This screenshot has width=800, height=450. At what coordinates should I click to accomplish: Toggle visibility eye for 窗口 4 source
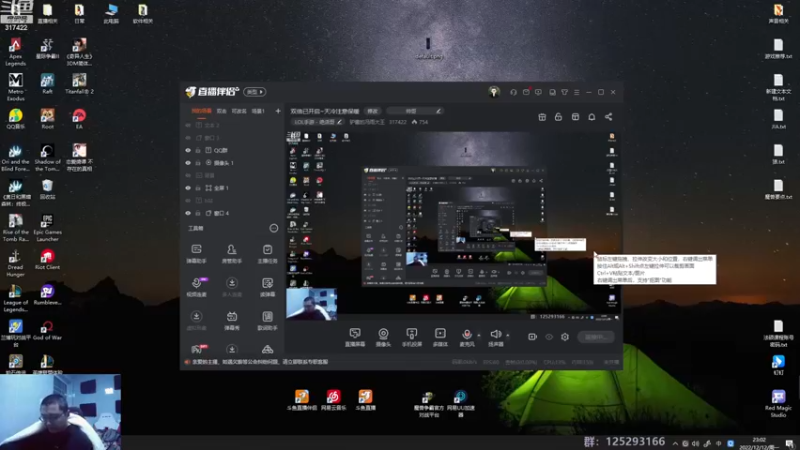click(x=188, y=213)
